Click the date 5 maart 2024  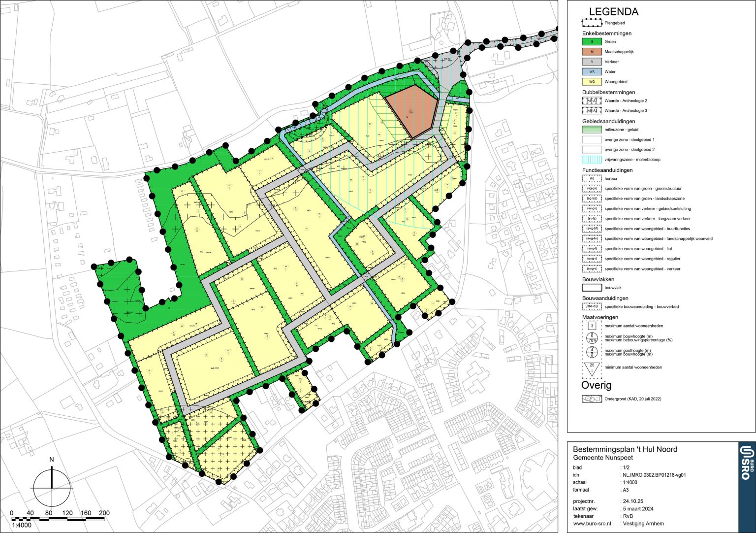click(x=638, y=508)
